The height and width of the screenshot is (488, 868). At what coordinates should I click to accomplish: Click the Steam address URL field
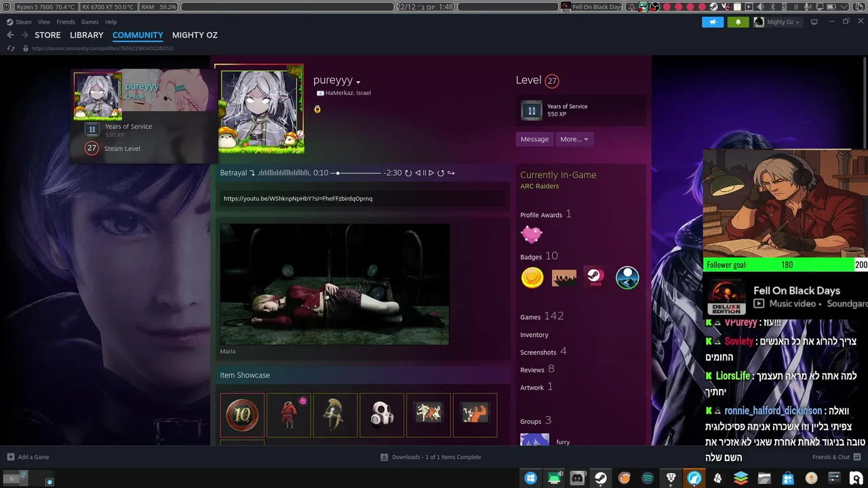coord(102,48)
